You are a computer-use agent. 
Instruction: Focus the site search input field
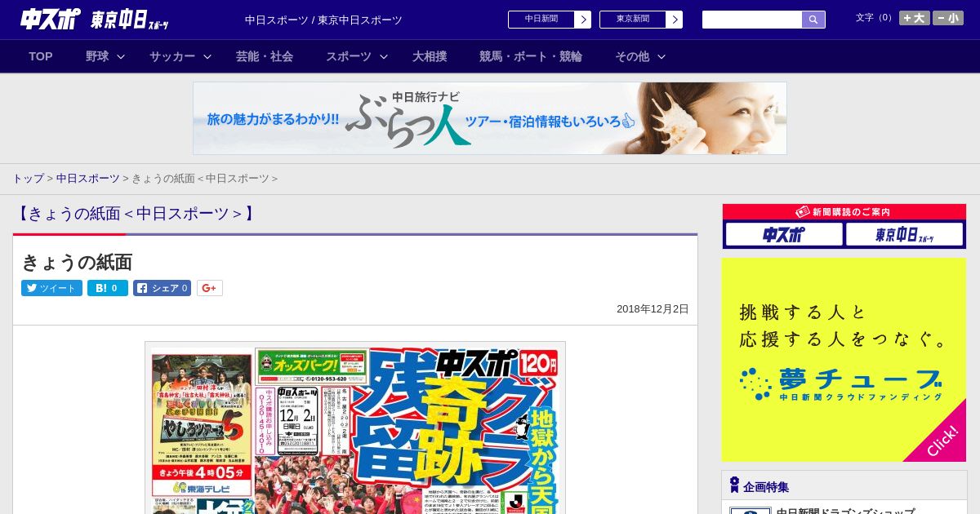click(752, 20)
